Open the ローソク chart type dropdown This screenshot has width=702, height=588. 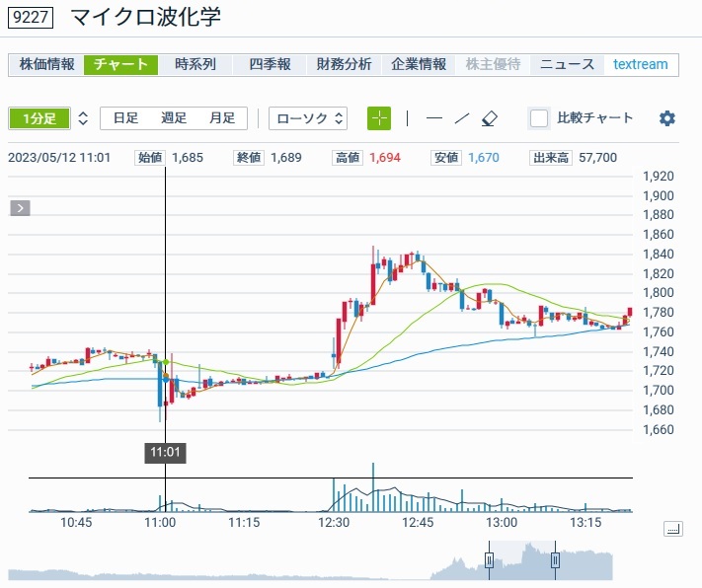pos(308,118)
